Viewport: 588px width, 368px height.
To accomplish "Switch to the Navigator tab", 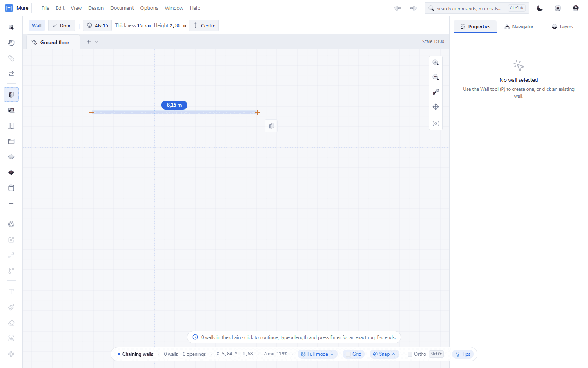I will (519, 27).
